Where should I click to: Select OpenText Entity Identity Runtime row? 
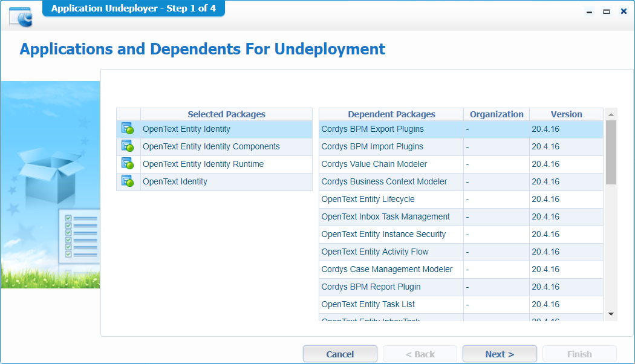coord(214,164)
